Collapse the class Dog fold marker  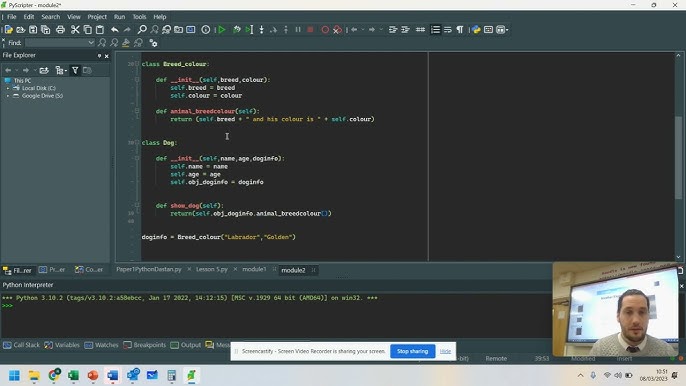pyautogui.click(x=137, y=143)
